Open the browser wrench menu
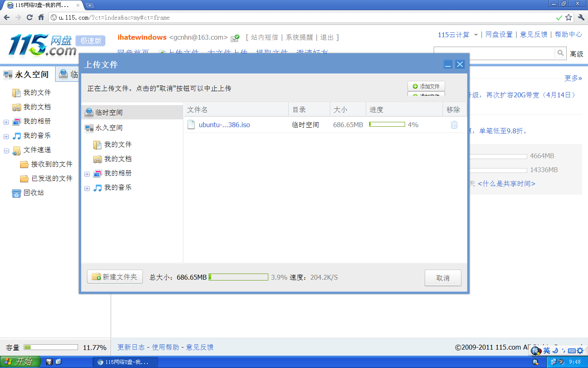Screen dimensions: 588x368 (x=581, y=17)
